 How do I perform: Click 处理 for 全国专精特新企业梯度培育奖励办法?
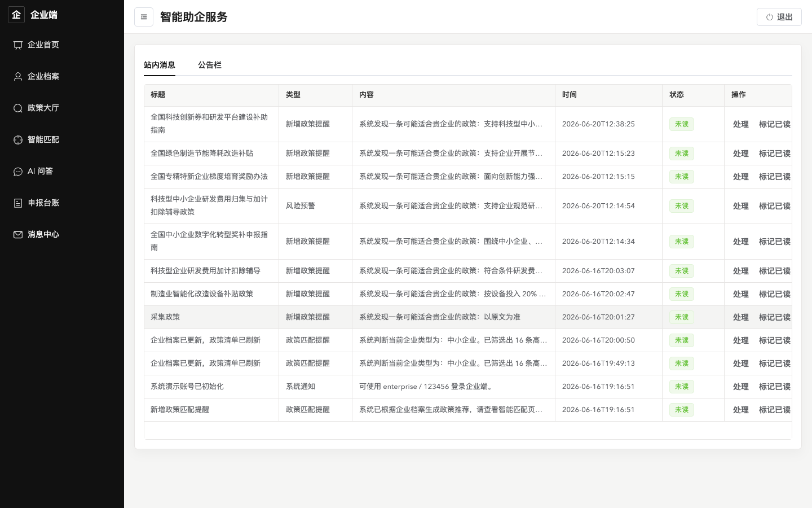coord(741,177)
